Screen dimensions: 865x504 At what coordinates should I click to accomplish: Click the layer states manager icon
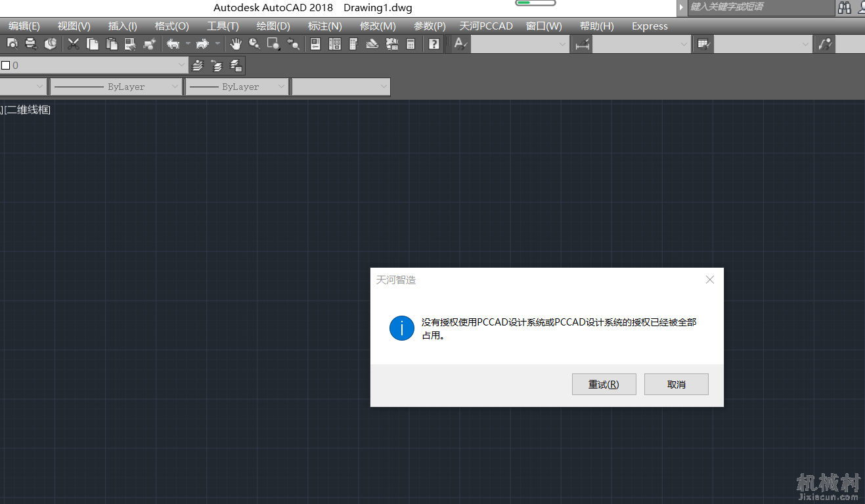pyautogui.click(x=236, y=66)
